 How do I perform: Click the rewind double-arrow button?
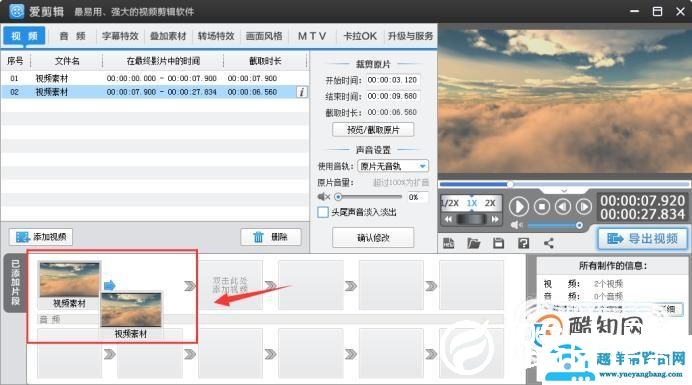click(x=448, y=219)
